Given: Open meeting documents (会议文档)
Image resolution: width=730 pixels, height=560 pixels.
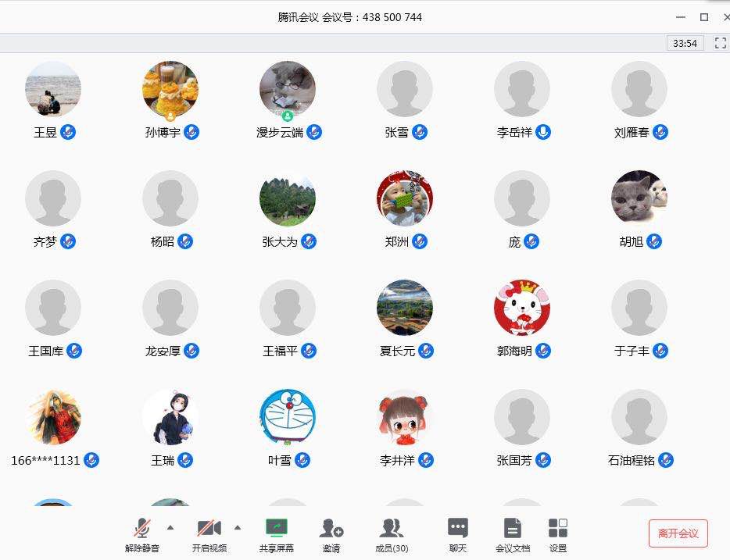Looking at the screenshot, I should tap(512, 529).
